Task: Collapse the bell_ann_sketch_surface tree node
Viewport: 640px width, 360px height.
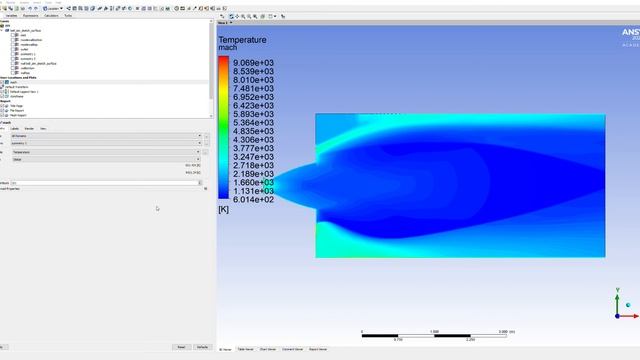Action: (x=2, y=30)
